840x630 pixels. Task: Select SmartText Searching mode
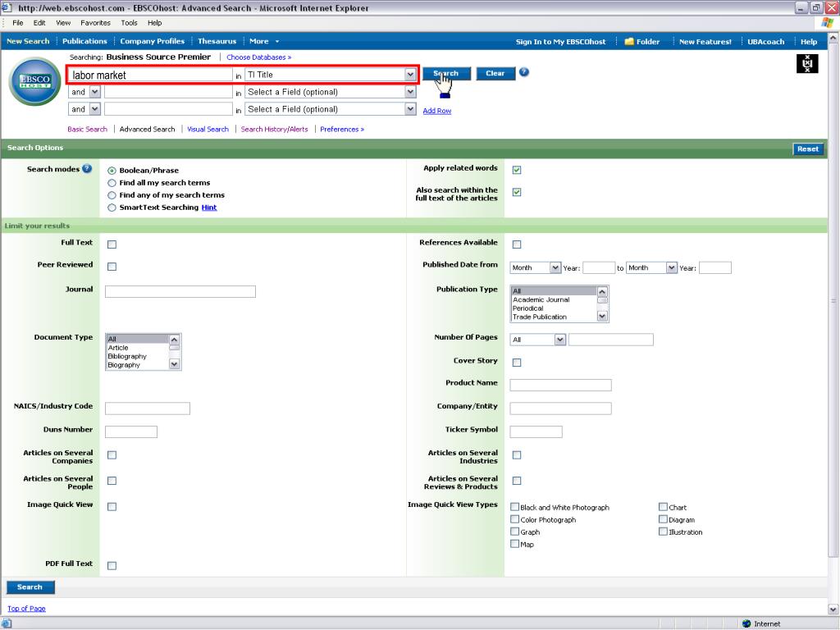[112, 208]
